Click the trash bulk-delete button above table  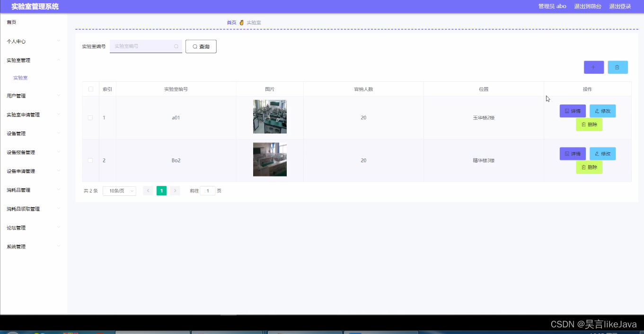point(618,67)
